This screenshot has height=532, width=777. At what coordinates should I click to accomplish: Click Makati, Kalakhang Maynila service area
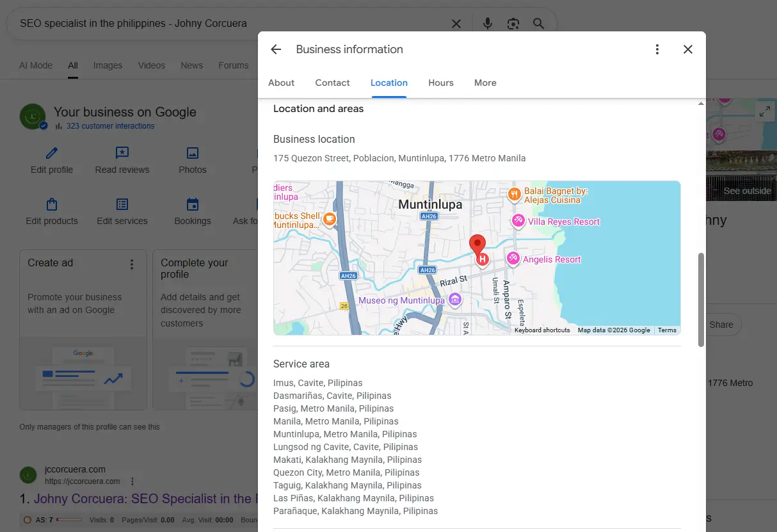pyautogui.click(x=348, y=460)
